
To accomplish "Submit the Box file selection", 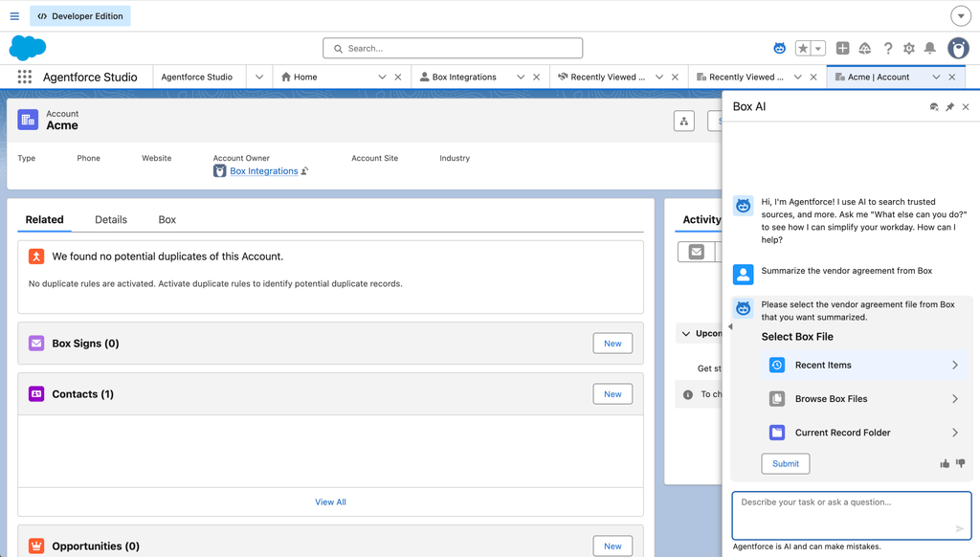I will coord(786,464).
